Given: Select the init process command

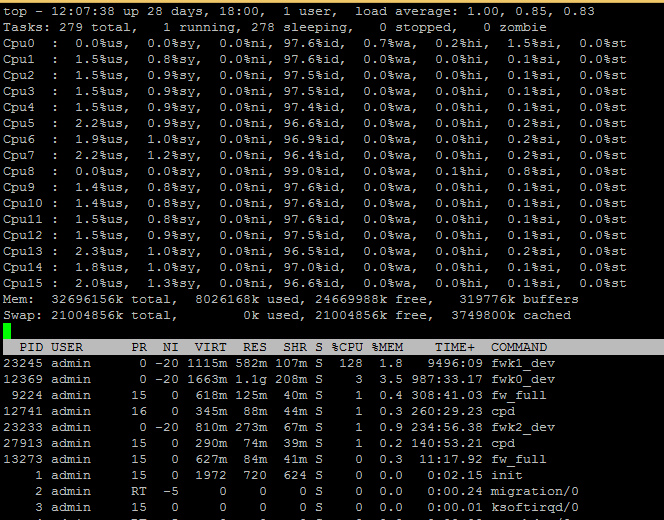Looking at the screenshot, I should tap(507, 475).
